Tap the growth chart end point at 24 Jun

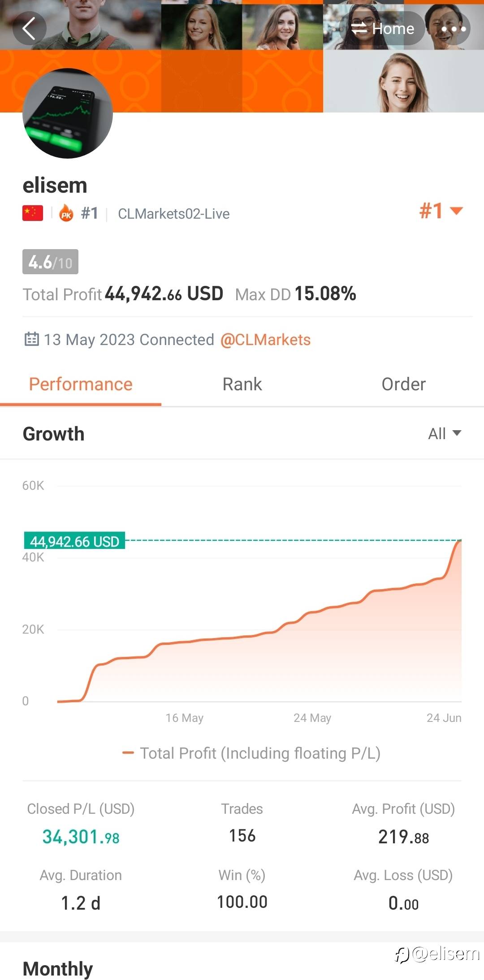click(459, 541)
